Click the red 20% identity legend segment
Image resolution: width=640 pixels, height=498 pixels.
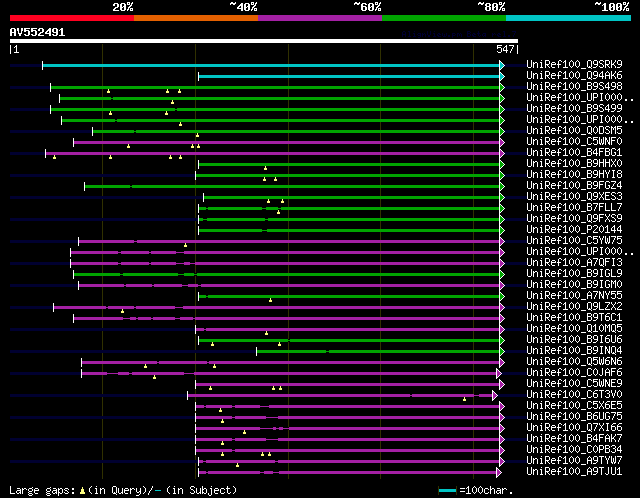[72, 18]
